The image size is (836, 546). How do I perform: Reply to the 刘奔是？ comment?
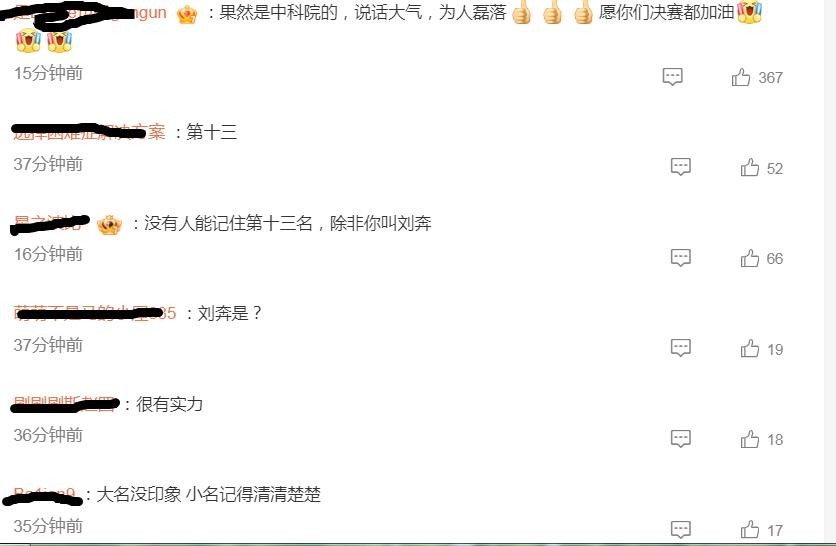click(680, 348)
